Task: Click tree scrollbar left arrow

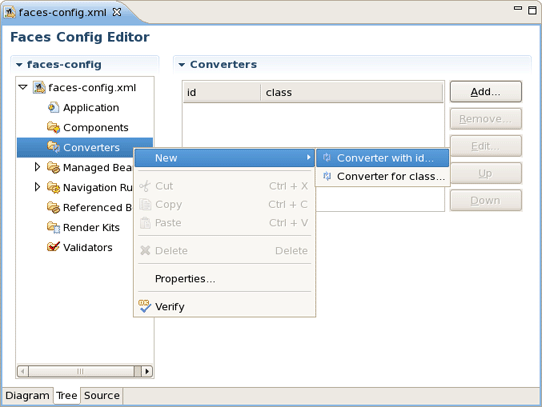Action: tap(23, 371)
